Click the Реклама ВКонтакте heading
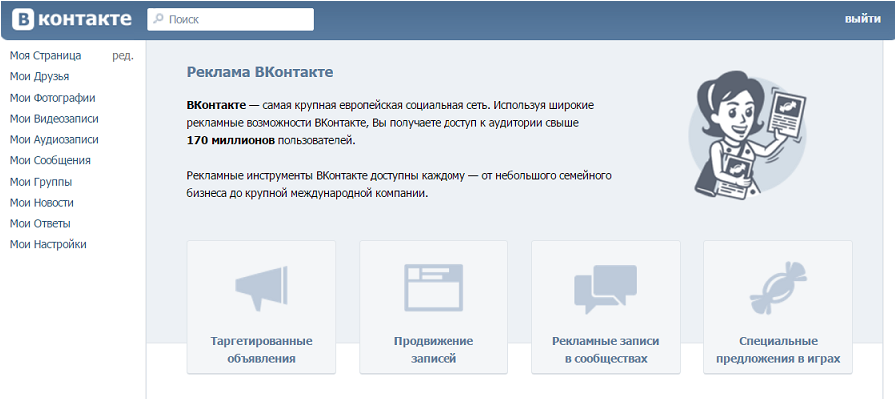Image resolution: width=895 pixels, height=399 pixels. pyautogui.click(x=260, y=72)
